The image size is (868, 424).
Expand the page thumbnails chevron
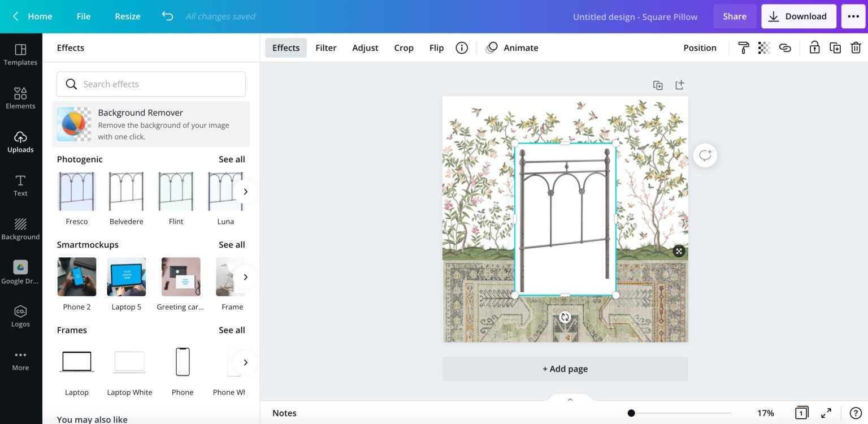[x=570, y=399]
